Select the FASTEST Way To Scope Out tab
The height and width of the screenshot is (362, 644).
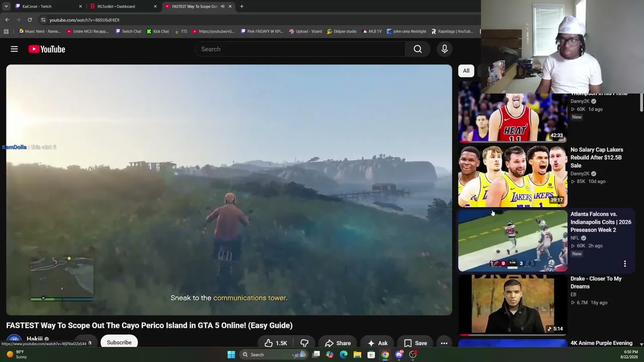[x=198, y=7]
